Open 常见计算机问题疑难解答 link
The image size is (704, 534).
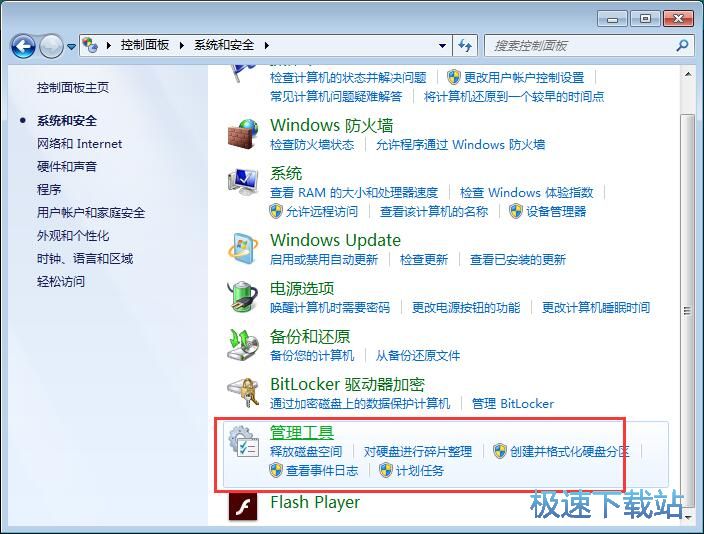pos(336,97)
